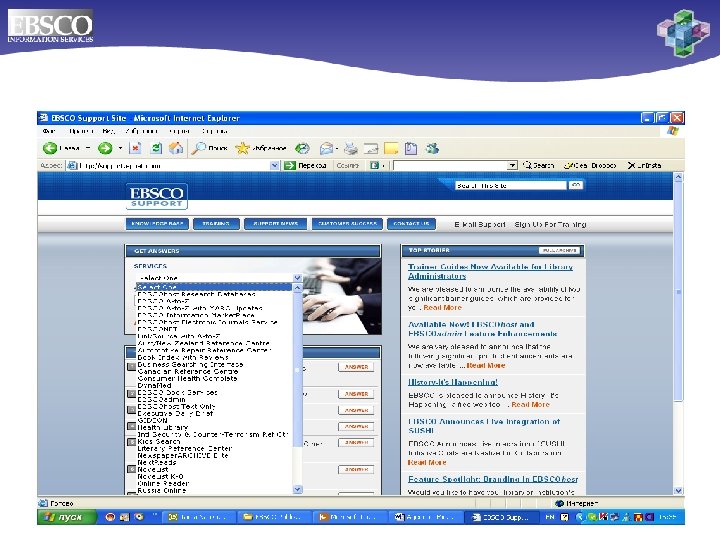Click the EN language indicator in taskbar

coord(550,517)
